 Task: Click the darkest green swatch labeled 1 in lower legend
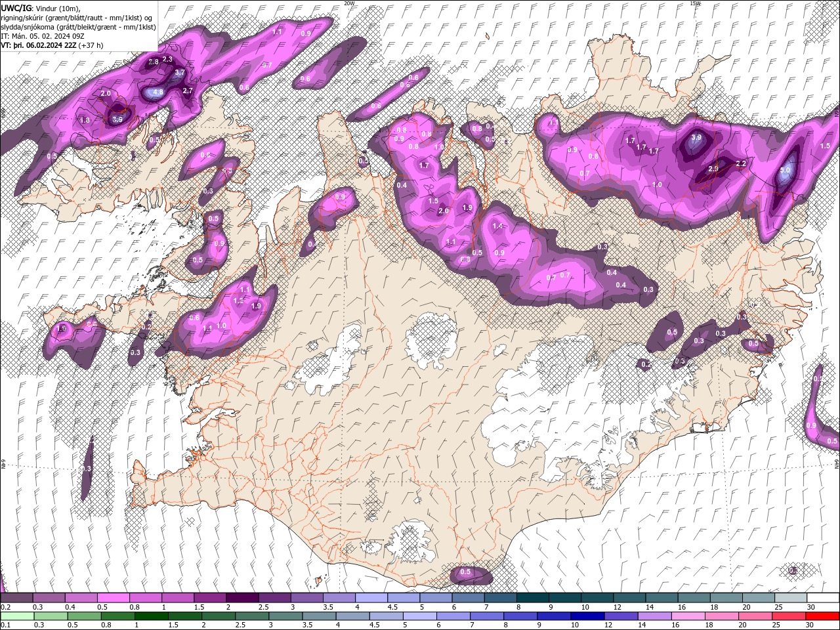point(151,616)
